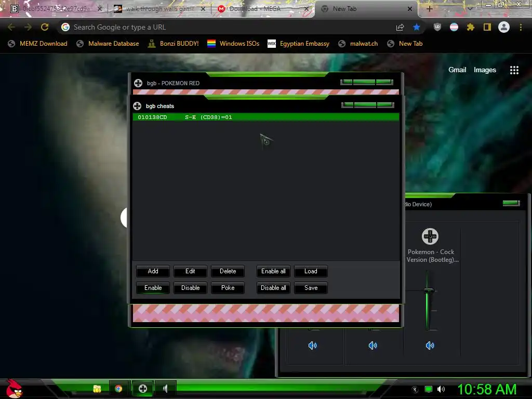
Task: Click the bookmark star icon
Action: [x=417, y=27]
